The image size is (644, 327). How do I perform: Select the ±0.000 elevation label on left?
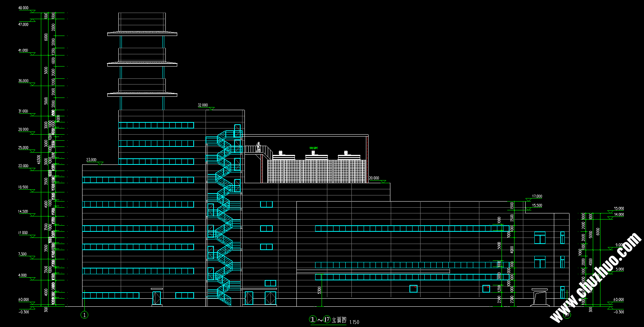[24, 299]
